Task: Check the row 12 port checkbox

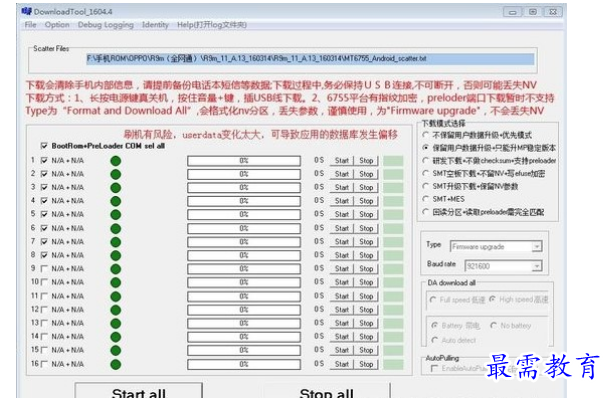Action: [44, 310]
